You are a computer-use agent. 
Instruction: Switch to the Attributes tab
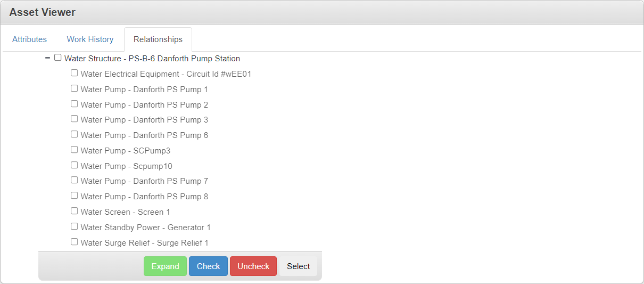30,39
